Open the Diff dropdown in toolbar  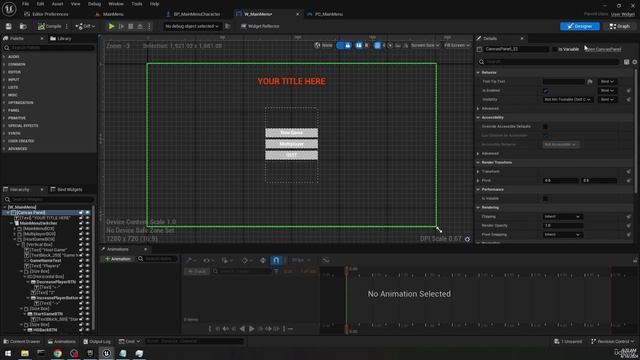(85, 26)
